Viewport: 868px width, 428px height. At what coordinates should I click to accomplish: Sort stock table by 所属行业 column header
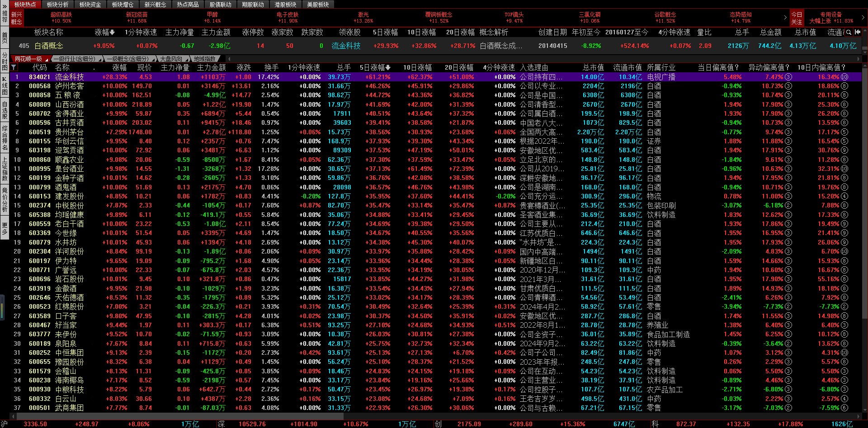(x=661, y=68)
